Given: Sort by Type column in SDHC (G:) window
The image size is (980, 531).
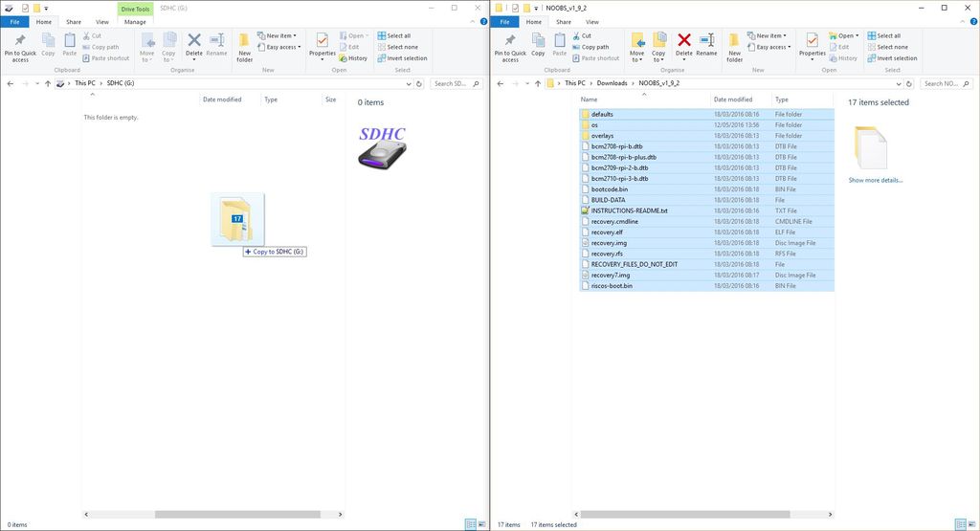Looking at the screenshot, I should click(x=271, y=100).
